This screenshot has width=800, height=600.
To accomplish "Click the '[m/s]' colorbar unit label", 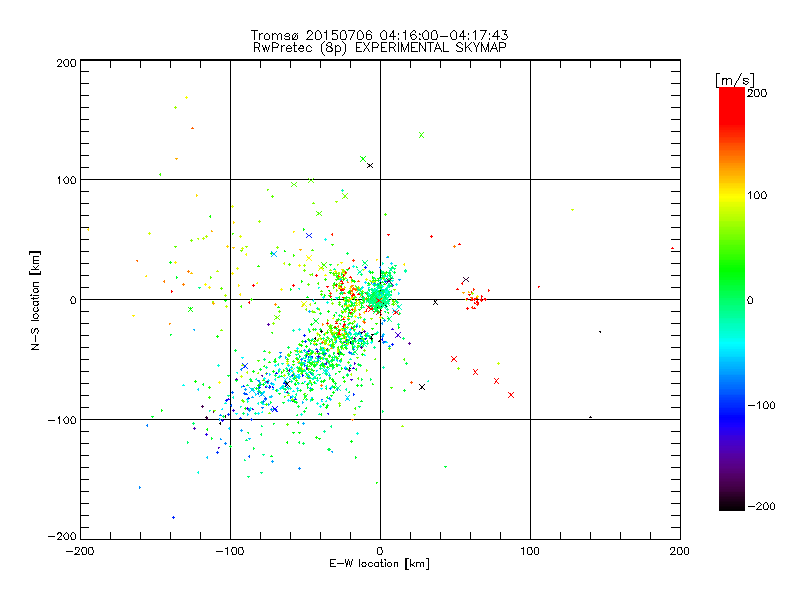I will (735, 80).
